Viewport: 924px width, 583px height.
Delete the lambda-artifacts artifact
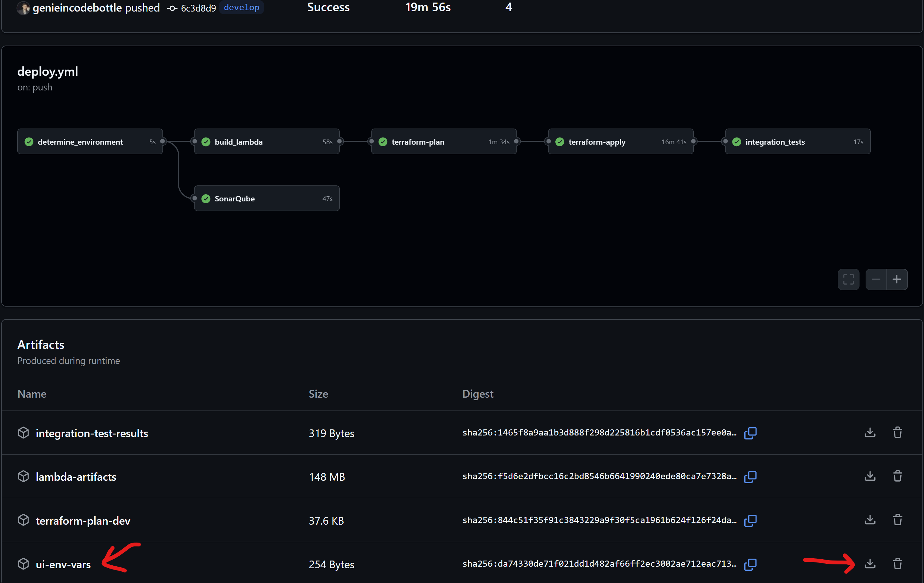tap(897, 476)
